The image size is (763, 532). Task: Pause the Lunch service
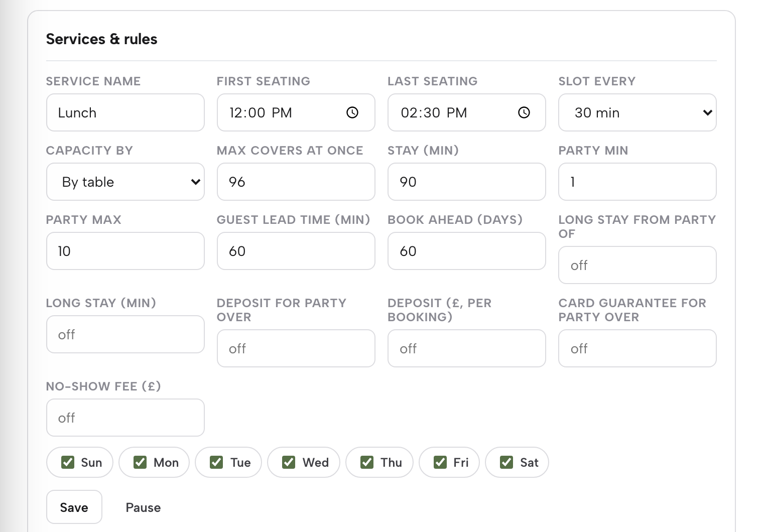[x=143, y=507]
